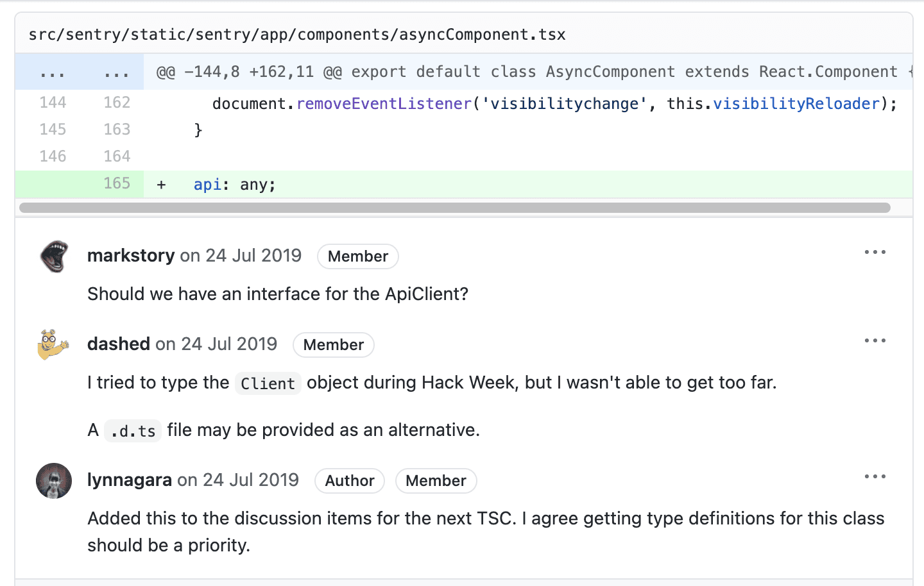The width and height of the screenshot is (924, 586).
Task: Open markstory's comment options menu
Action: click(875, 252)
